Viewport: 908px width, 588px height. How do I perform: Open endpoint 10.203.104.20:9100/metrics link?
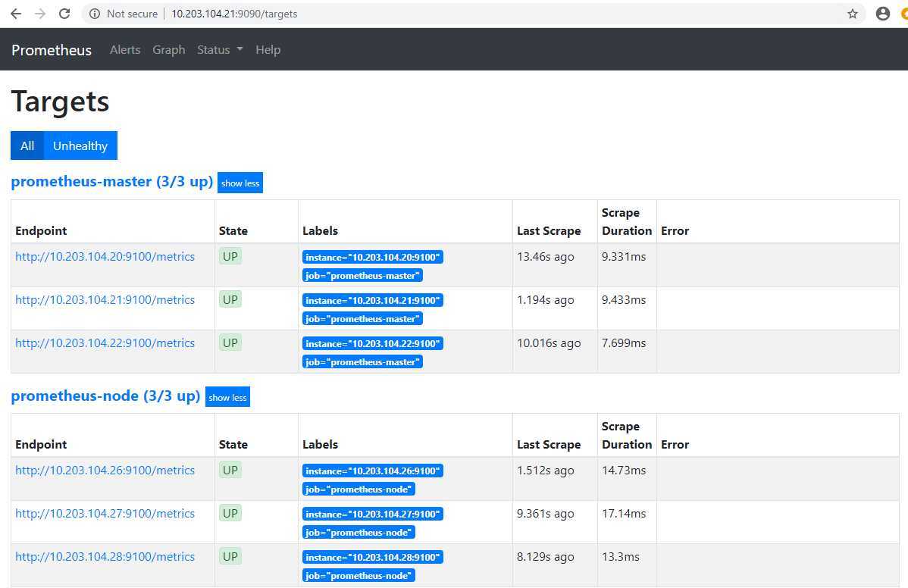click(105, 256)
